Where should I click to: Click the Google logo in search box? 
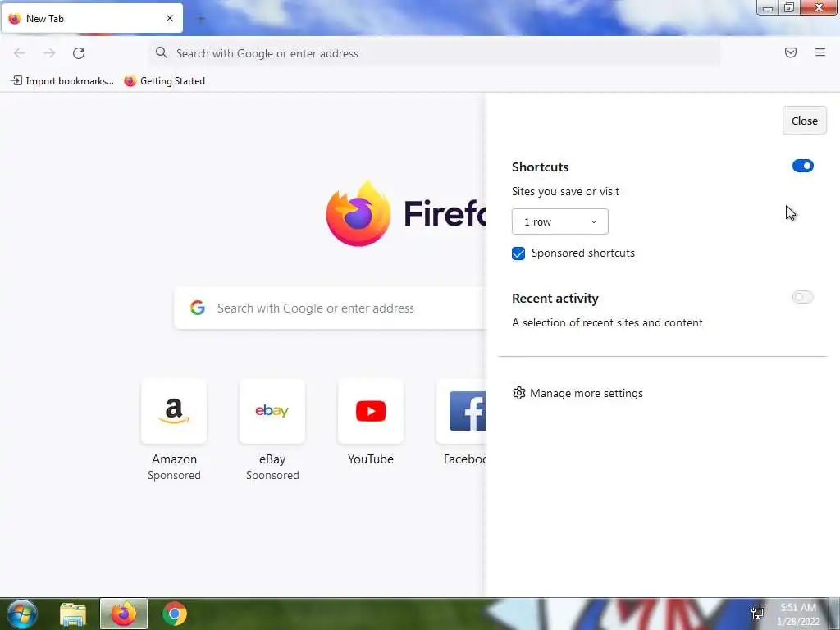point(198,308)
